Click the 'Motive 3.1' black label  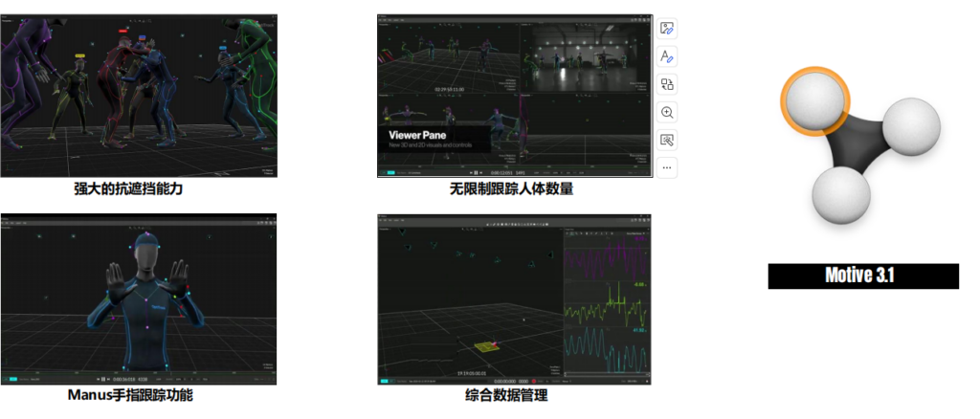point(863,276)
